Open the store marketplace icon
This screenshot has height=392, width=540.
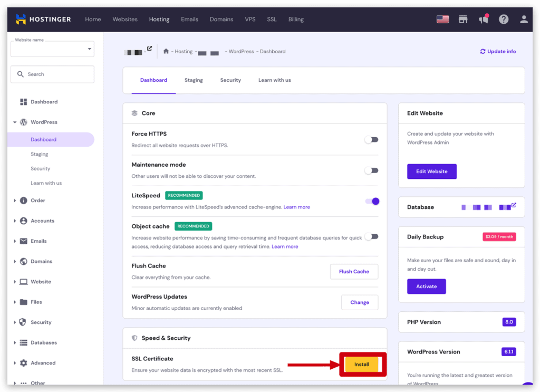(463, 20)
